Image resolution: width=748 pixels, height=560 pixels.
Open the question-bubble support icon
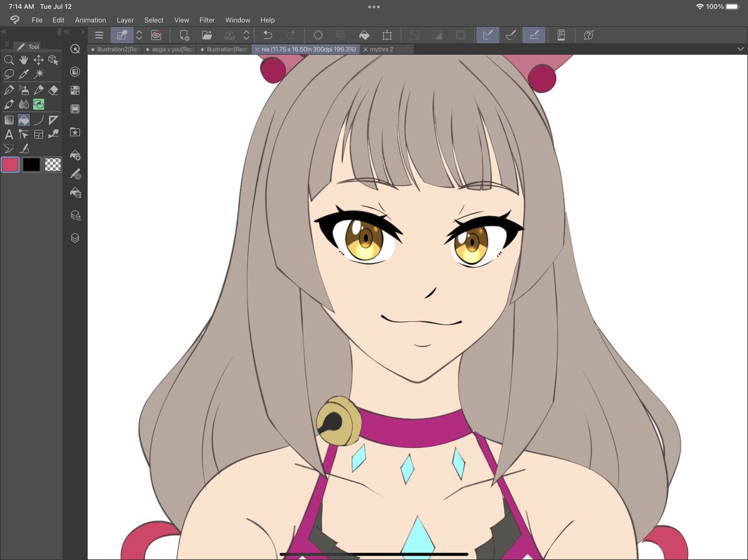pos(588,36)
